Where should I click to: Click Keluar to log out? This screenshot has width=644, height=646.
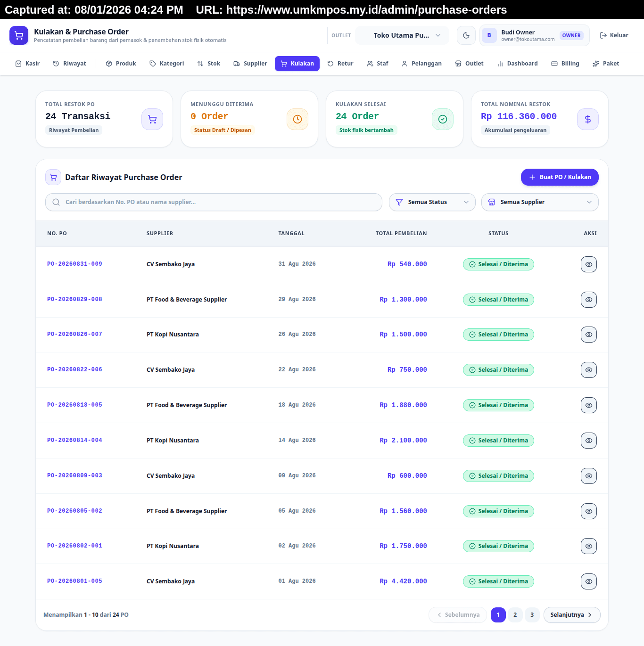tap(614, 35)
